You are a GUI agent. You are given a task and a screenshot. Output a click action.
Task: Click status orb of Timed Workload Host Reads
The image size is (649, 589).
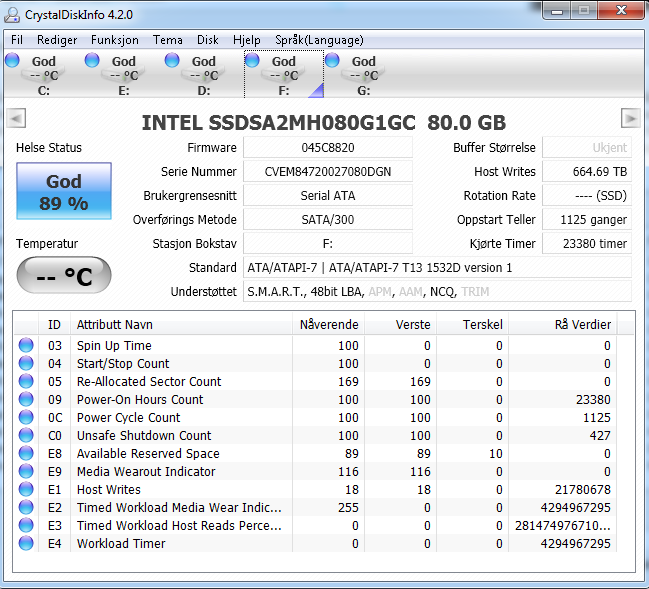click(x=26, y=525)
